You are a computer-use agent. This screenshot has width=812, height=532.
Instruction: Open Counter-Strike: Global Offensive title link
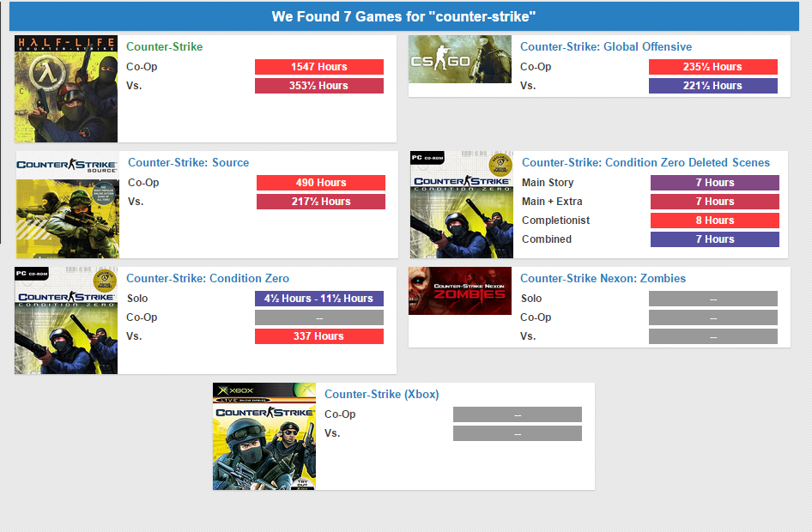(x=606, y=46)
